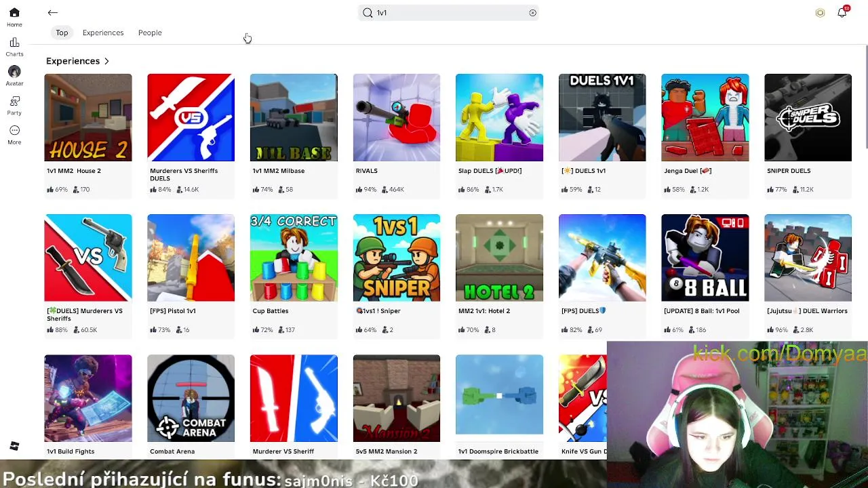
Task: Open the [DUELS] Murderers VS Sheriffs thumbnail
Action: [x=88, y=258]
